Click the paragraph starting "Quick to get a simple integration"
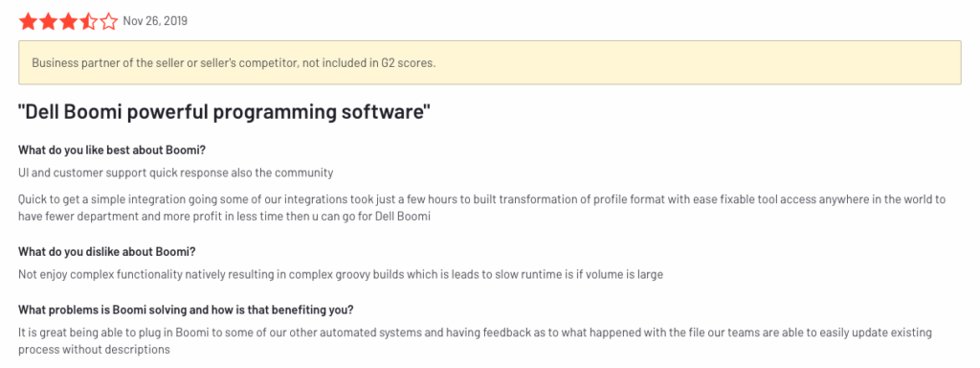This screenshot has width=980, height=368. tap(482, 208)
